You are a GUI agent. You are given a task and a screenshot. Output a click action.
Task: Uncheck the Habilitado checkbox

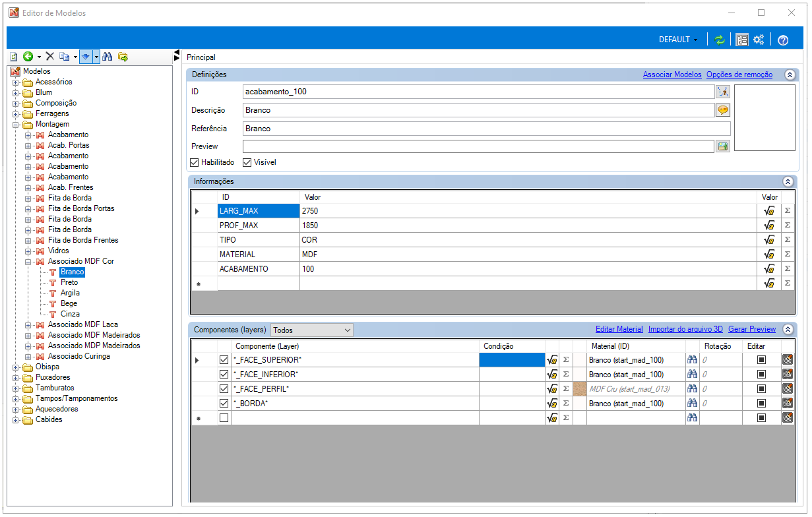click(194, 162)
